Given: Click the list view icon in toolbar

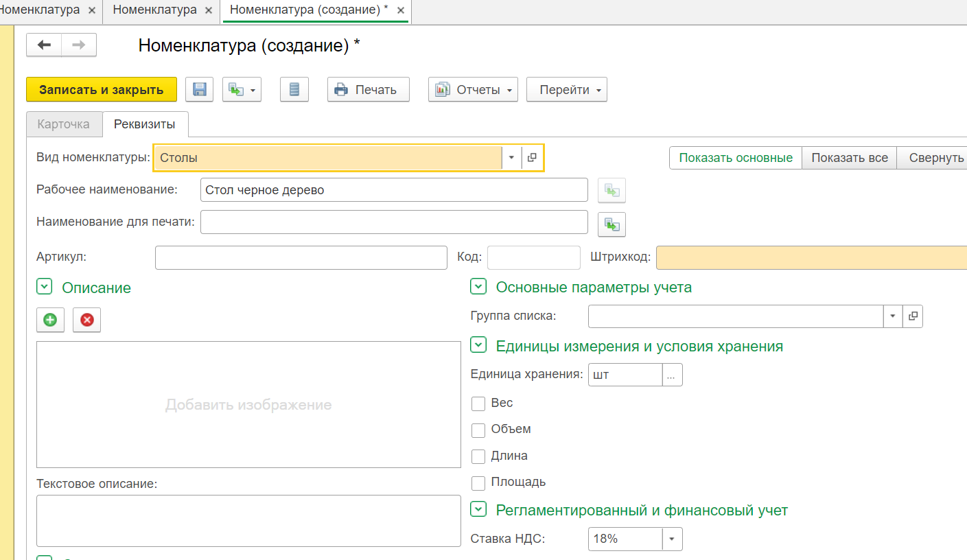Looking at the screenshot, I should coord(294,89).
